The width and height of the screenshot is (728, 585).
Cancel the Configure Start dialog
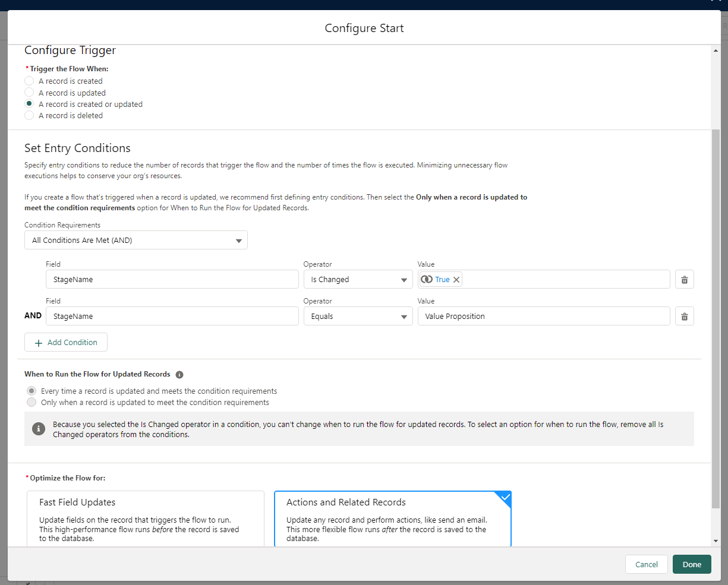pyautogui.click(x=646, y=565)
